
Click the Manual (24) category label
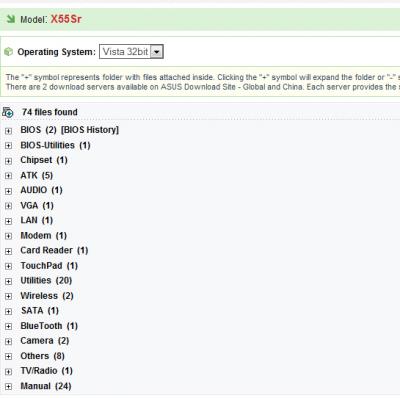[46, 386]
